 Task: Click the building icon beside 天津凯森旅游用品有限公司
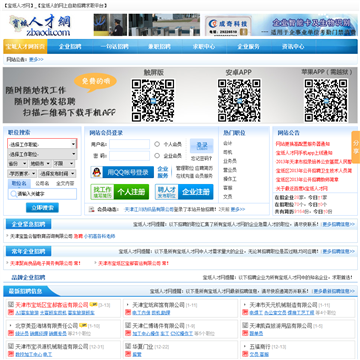pyautogui.click(x=245, y=325)
